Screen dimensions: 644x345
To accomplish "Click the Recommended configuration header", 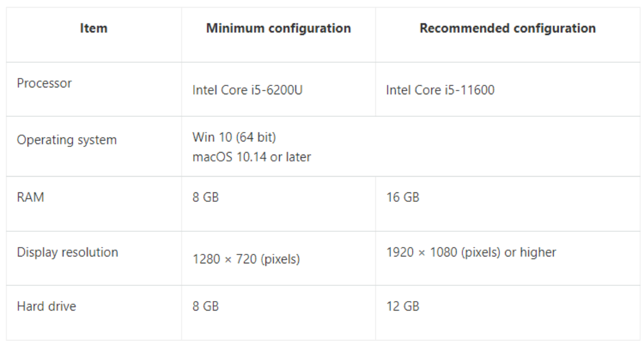I will (x=508, y=28).
